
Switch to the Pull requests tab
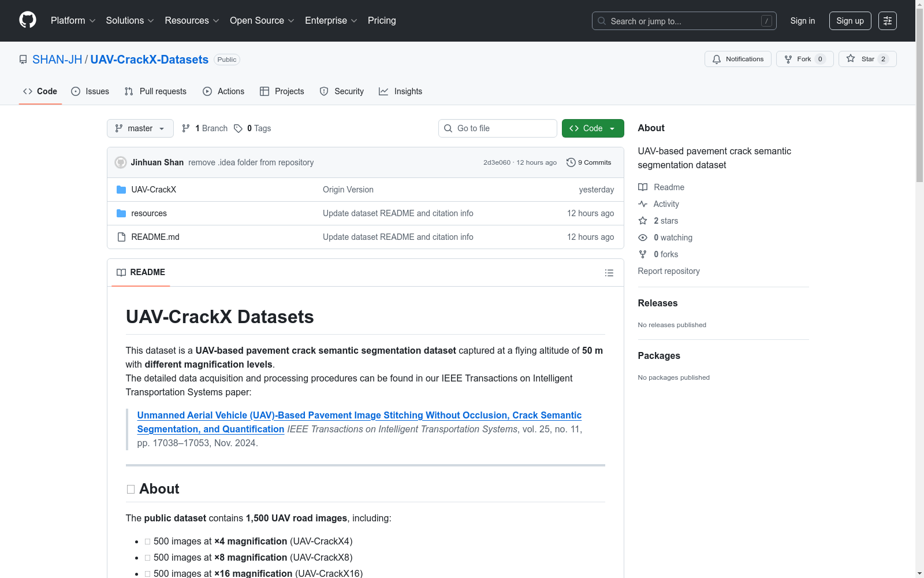point(155,91)
